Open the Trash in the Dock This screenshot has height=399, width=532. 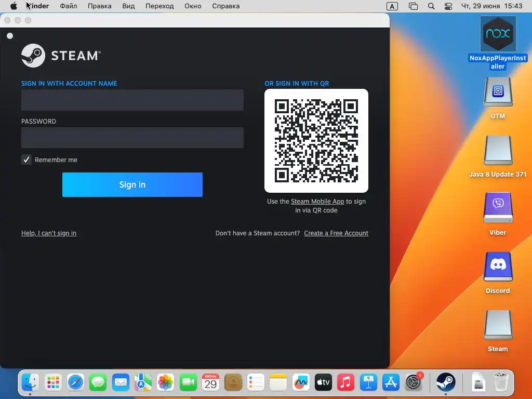pyautogui.click(x=501, y=382)
